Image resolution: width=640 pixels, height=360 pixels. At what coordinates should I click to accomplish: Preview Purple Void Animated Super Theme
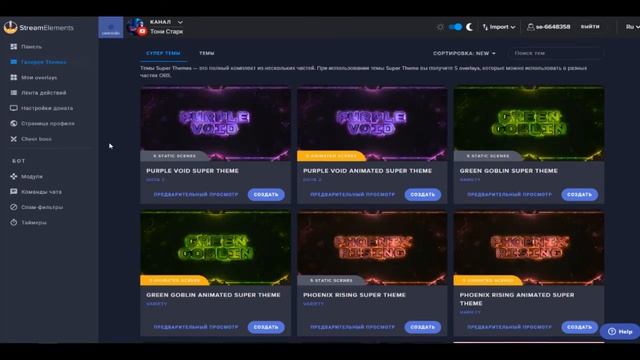(353, 195)
